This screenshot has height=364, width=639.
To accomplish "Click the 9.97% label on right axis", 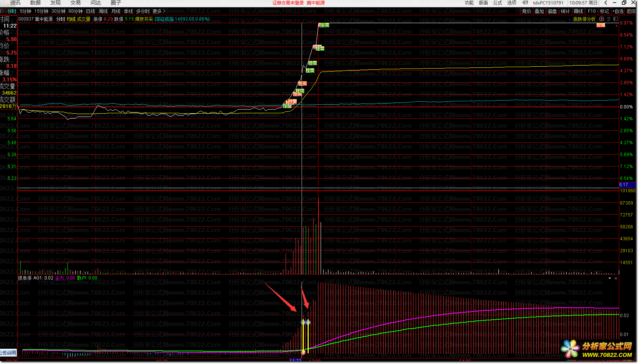I will tap(626, 23).
